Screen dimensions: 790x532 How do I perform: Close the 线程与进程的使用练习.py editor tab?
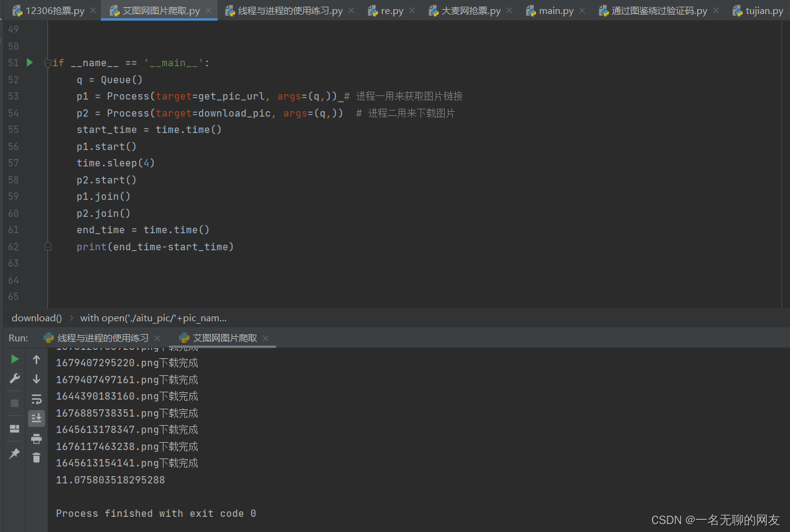(x=351, y=10)
